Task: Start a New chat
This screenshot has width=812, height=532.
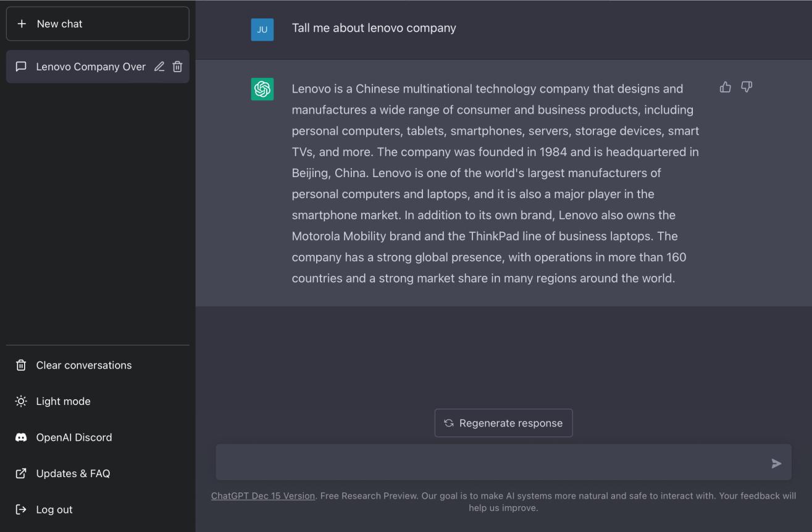Action: [98, 23]
